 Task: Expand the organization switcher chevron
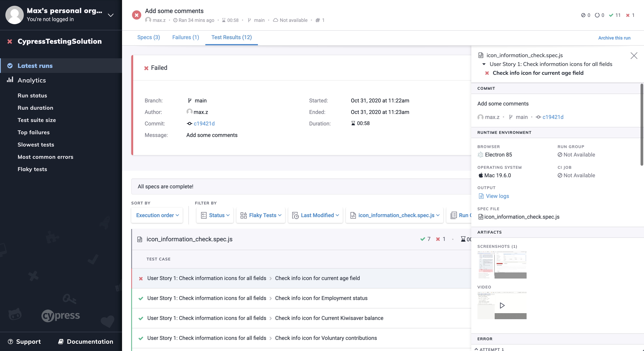111,15
